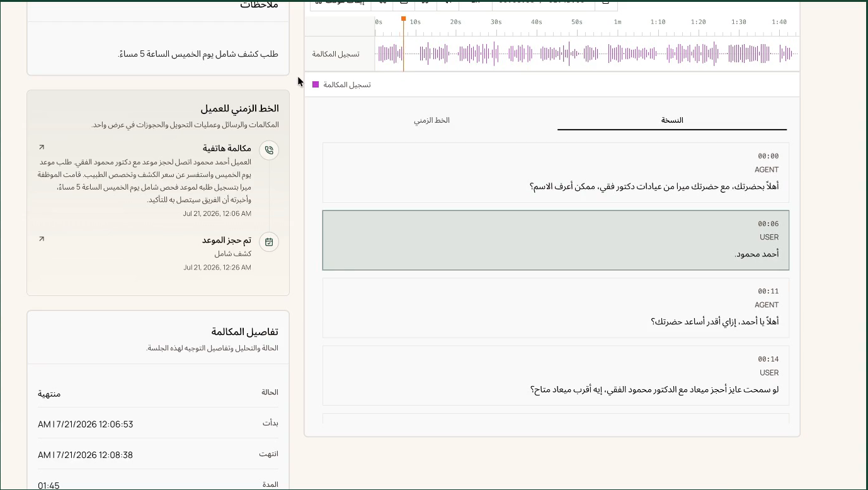
Task: Select the 00:14 USER transcript message
Action: pyautogui.click(x=556, y=375)
